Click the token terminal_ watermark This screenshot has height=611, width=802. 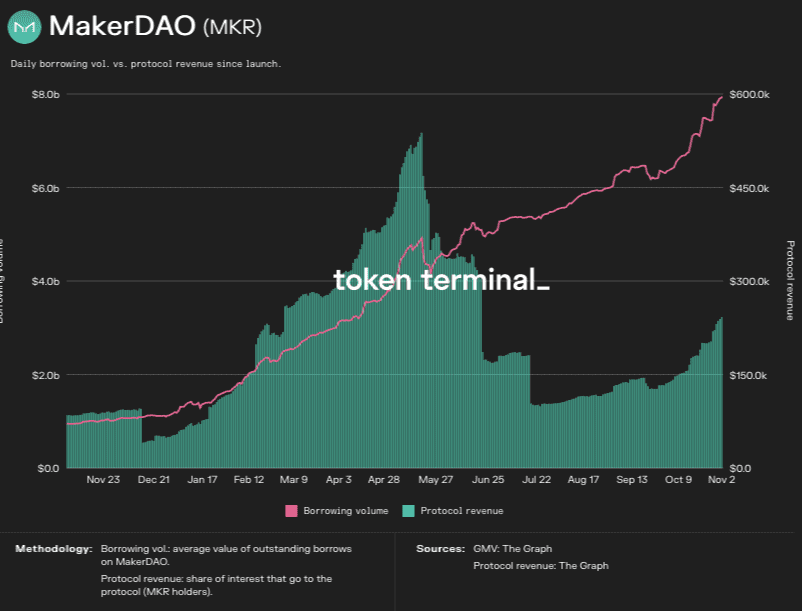pyautogui.click(x=441, y=280)
